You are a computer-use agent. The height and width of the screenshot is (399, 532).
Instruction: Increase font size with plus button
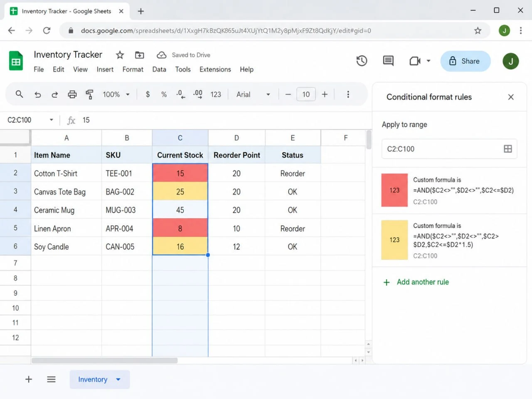[x=325, y=94]
